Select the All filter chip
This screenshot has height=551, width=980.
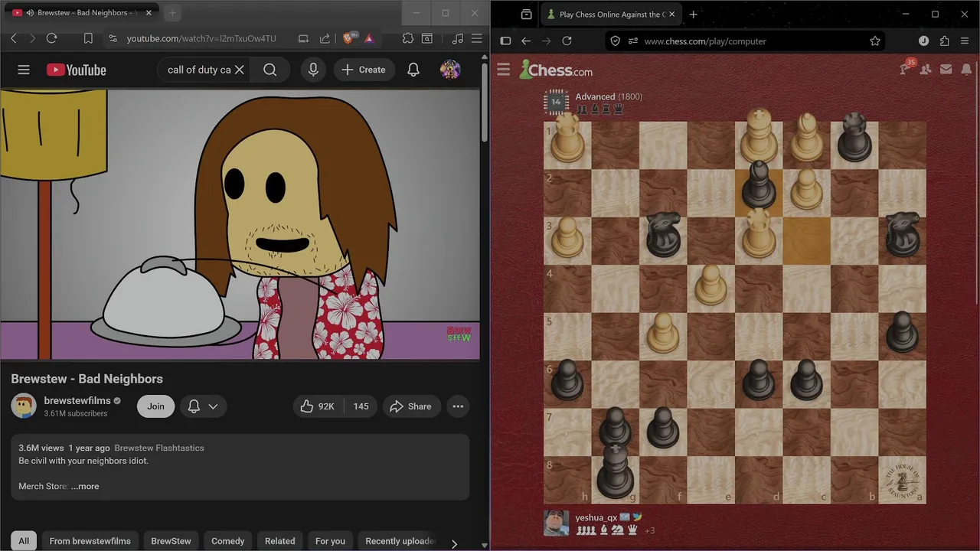pyautogui.click(x=24, y=541)
